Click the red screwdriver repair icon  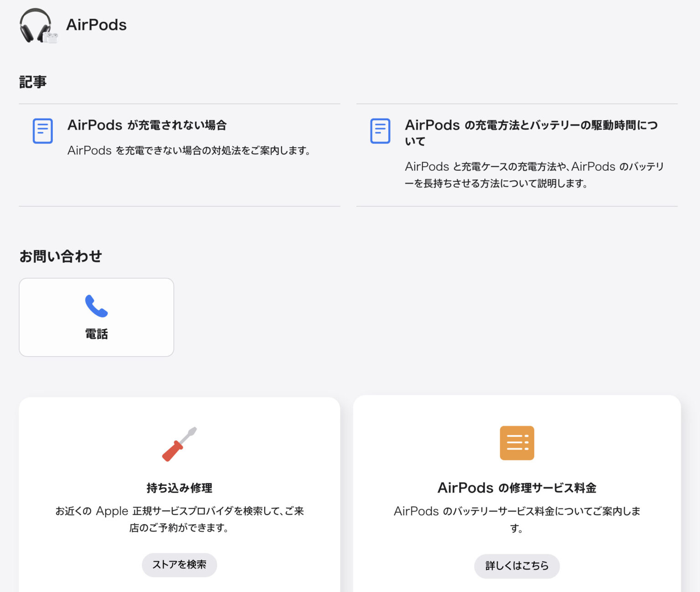179,443
